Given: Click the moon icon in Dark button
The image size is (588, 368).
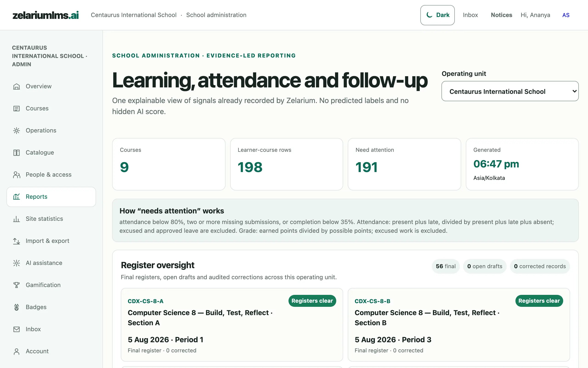Looking at the screenshot, I should (x=429, y=15).
